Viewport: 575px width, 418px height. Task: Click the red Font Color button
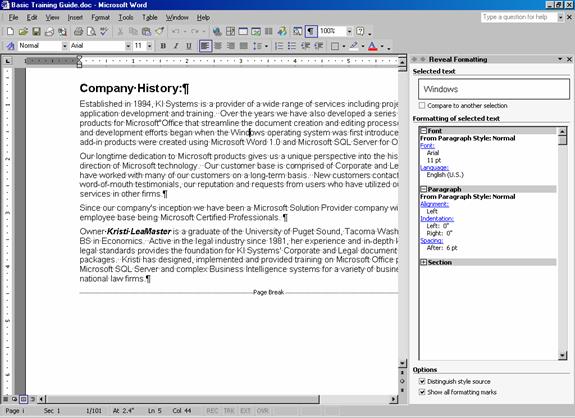[x=373, y=46]
